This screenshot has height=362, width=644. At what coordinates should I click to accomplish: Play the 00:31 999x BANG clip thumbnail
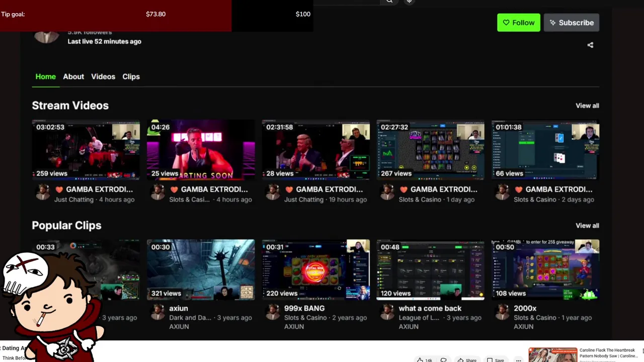coord(315,269)
